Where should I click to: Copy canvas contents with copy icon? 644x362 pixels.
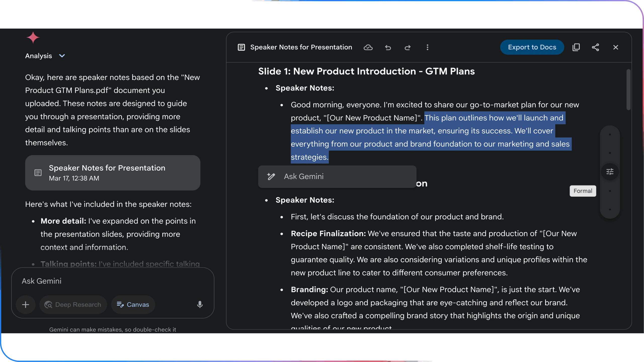coord(576,47)
